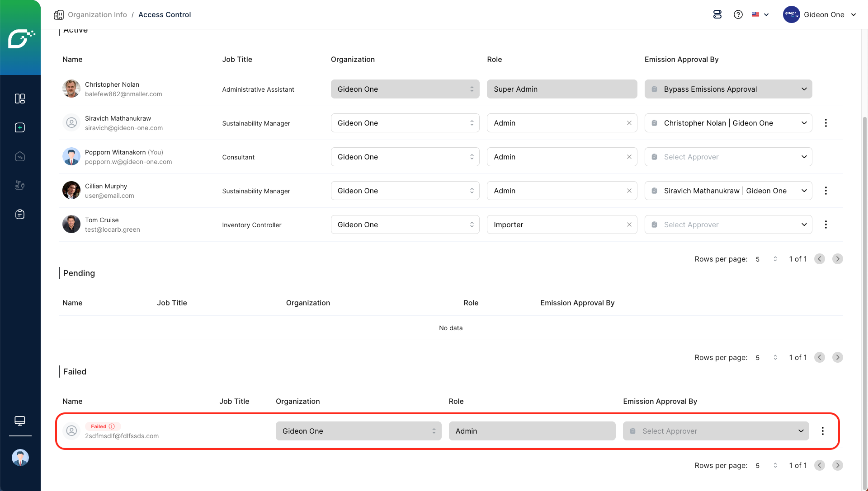This screenshot has width=868, height=491.
Task: Click the Failed status info badge
Action: pos(103,426)
